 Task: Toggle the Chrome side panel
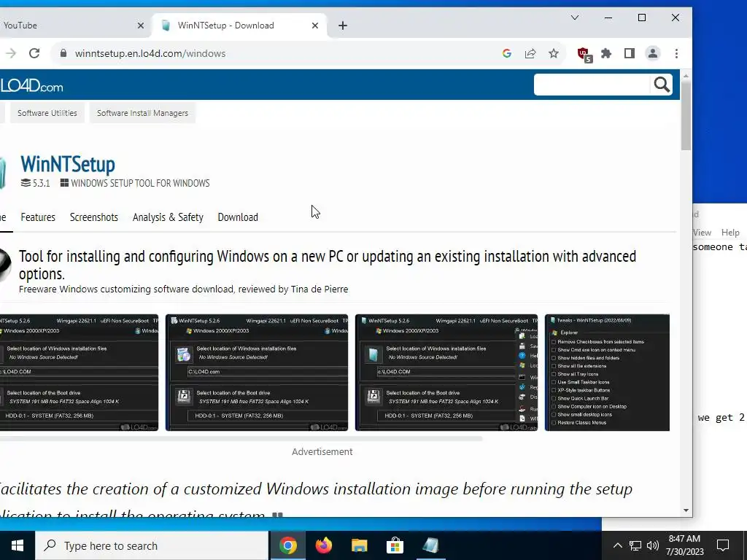tap(630, 53)
